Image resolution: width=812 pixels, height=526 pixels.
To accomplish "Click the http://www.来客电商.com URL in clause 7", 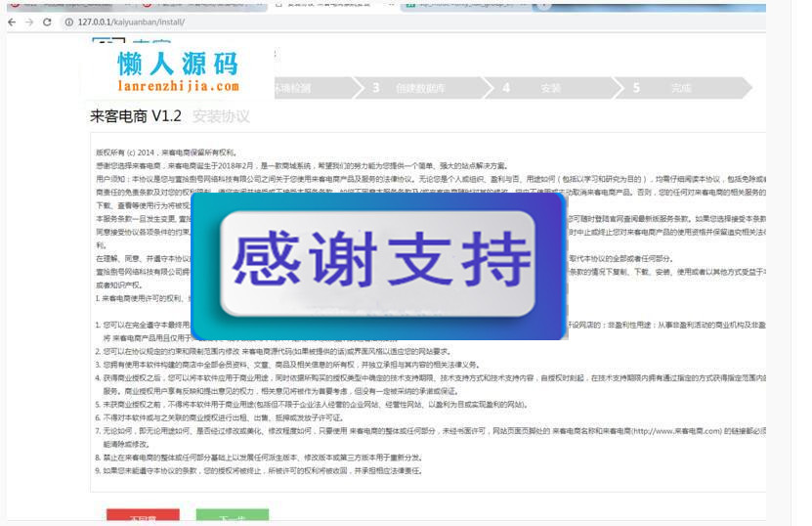I will coord(676,430).
